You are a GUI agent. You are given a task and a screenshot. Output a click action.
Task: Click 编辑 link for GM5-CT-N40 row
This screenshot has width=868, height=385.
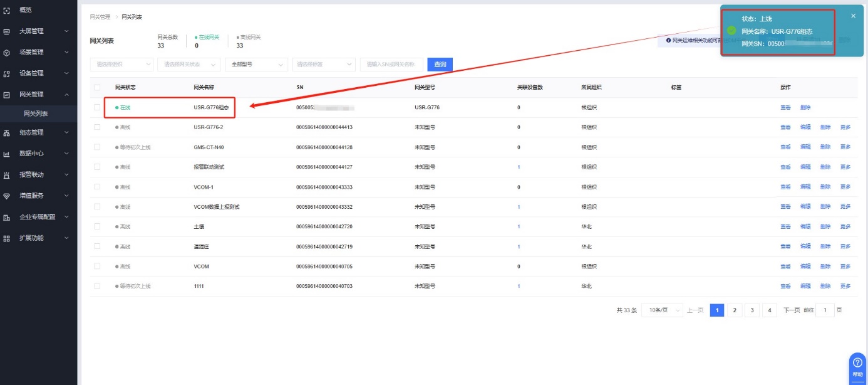(x=805, y=147)
